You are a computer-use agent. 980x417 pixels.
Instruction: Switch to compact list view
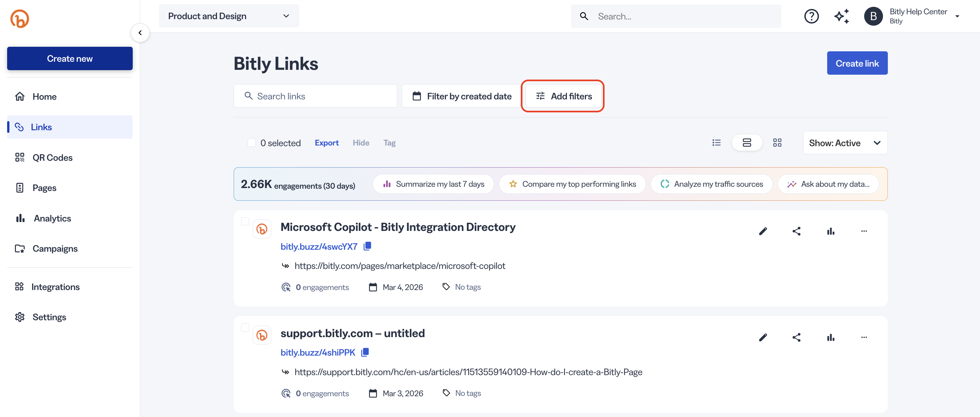click(x=717, y=143)
